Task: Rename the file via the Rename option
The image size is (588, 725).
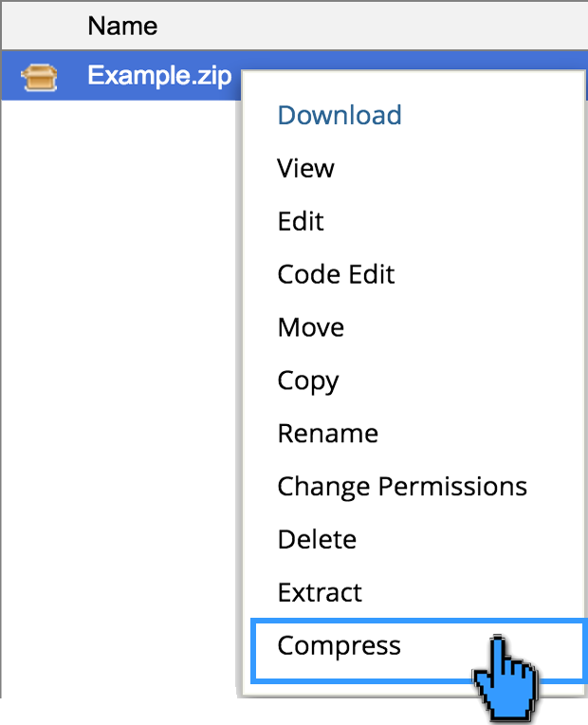Action: coord(327,435)
